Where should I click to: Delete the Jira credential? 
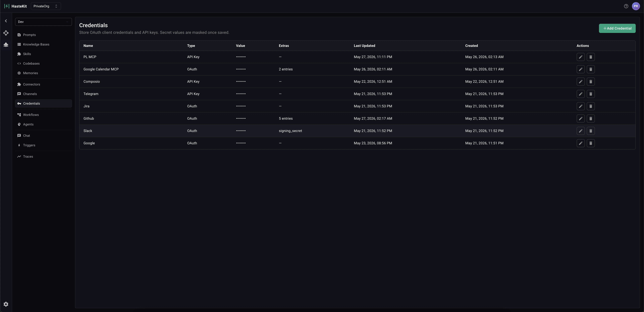591,106
